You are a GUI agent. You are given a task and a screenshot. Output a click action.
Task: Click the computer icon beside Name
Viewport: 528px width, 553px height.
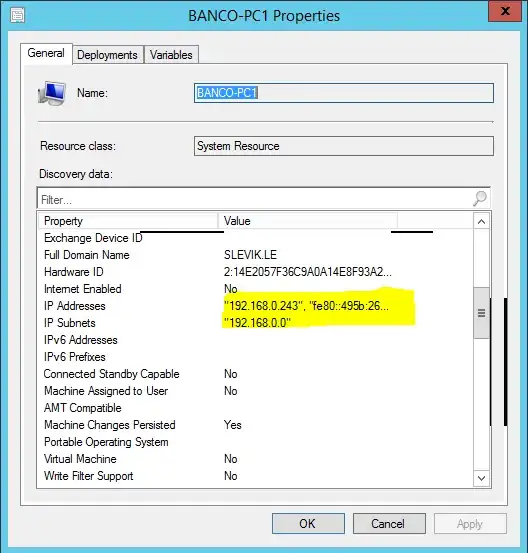pyautogui.click(x=52, y=93)
